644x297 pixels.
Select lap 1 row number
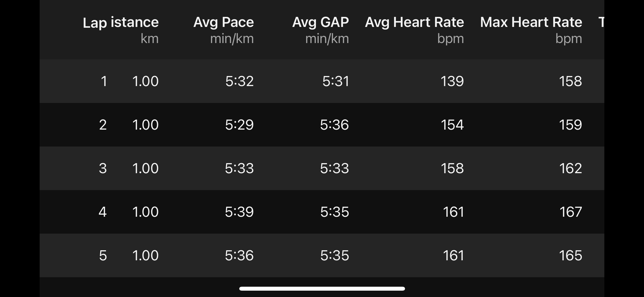(104, 81)
